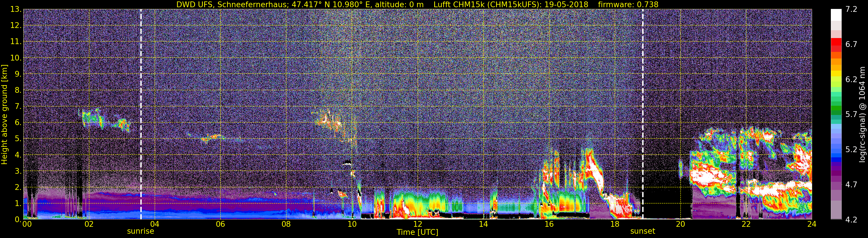Image resolution: width=868 pixels, height=238 pixels.
Task: Click the "Time [UTC]" axis title
Action: click(417, 232)
